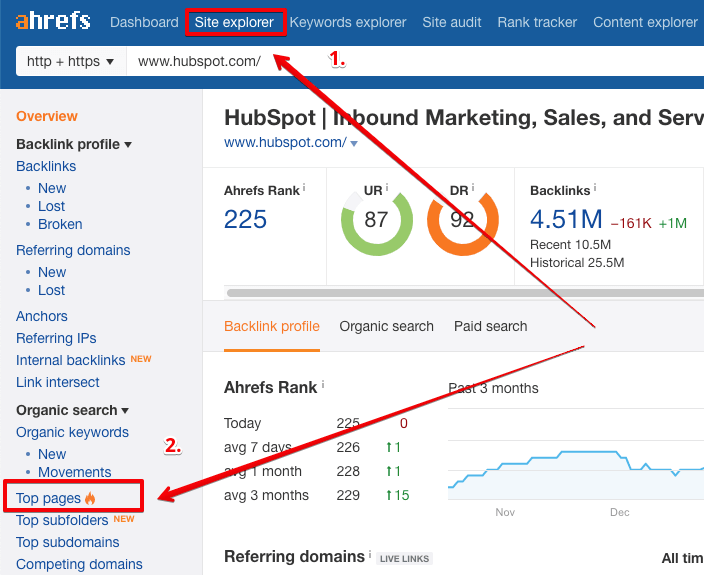Select the Backlink profile tab
This screenshot has width=704, height=575.
[272, 326]
